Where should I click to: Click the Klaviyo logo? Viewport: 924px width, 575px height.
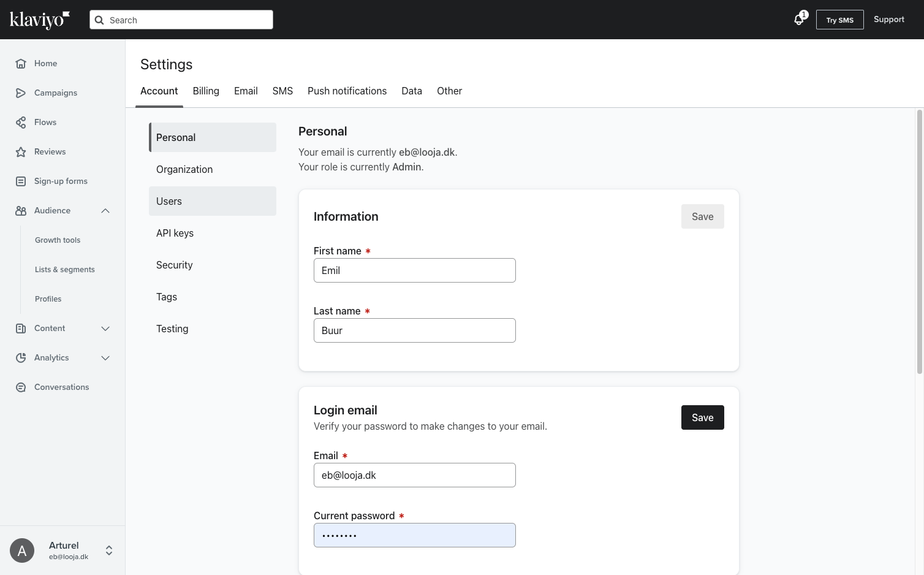click(x=40, y=20)
